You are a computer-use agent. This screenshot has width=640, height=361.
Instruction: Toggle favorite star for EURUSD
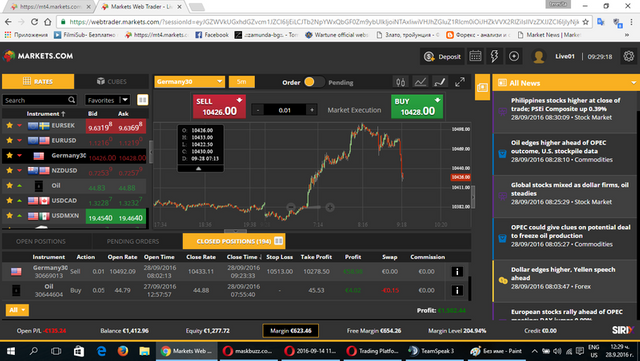coord(9,140)
